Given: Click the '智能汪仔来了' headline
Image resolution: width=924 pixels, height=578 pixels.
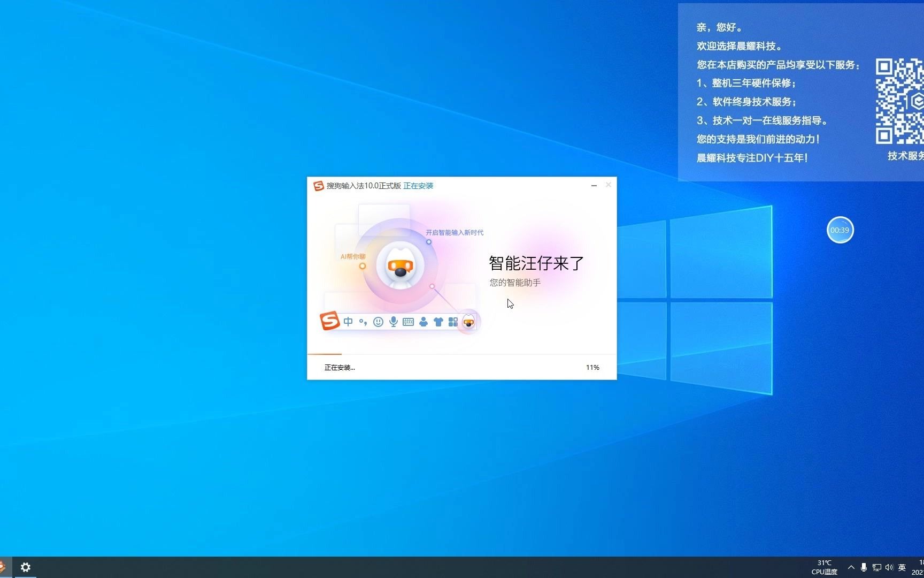Looking at the screenshot, I should tap(536, 263).
